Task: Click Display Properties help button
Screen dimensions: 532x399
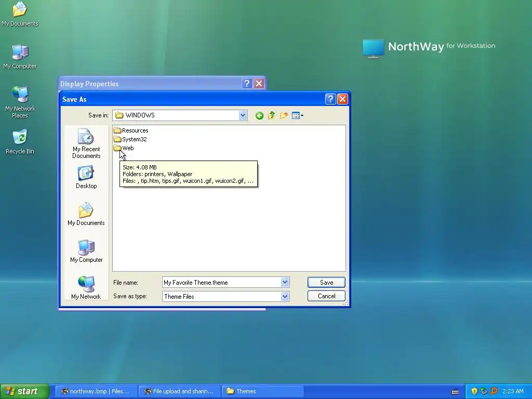Action: (x=247, y=84)
